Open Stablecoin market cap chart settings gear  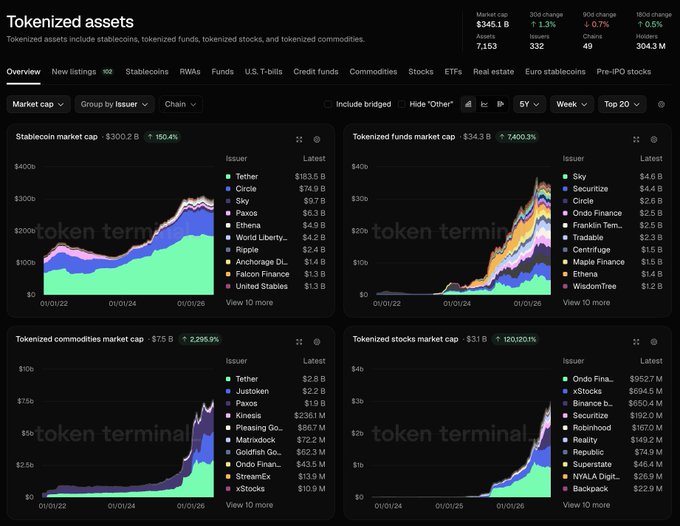coord(317,139)
